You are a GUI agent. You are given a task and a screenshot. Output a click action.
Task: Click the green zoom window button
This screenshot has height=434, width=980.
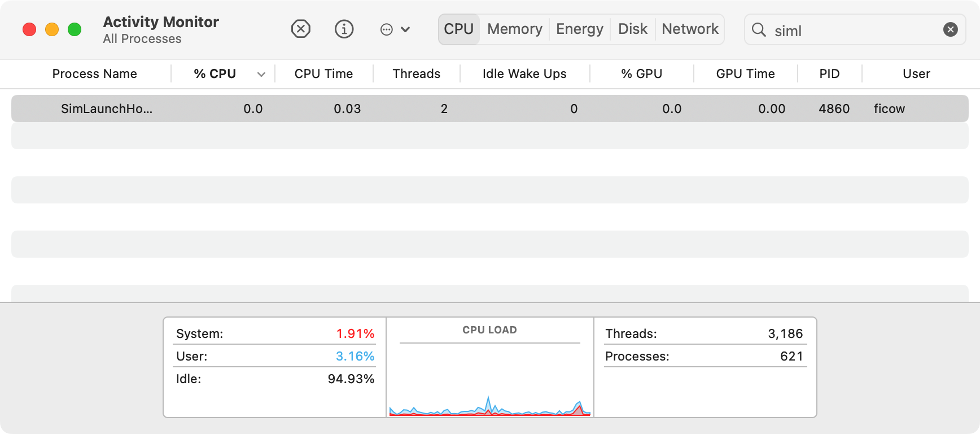75,29
